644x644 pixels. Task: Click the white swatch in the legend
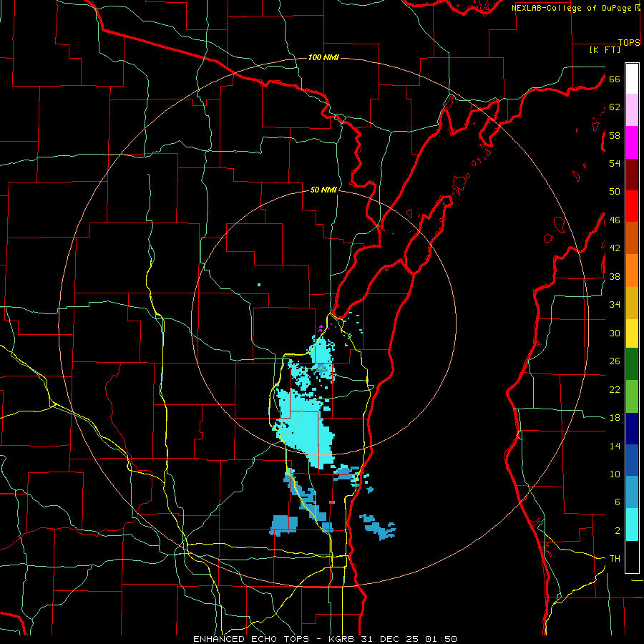tap(632, 79)
